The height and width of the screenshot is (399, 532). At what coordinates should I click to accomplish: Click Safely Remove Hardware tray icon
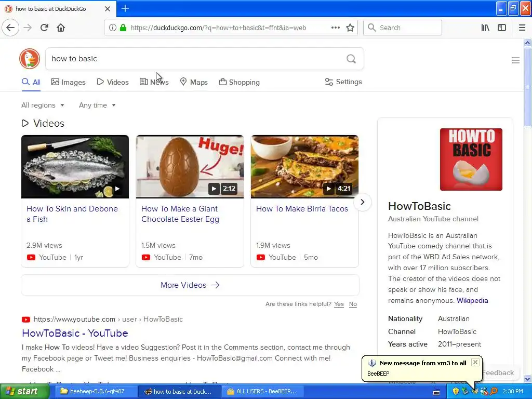(x=465, y=391)
